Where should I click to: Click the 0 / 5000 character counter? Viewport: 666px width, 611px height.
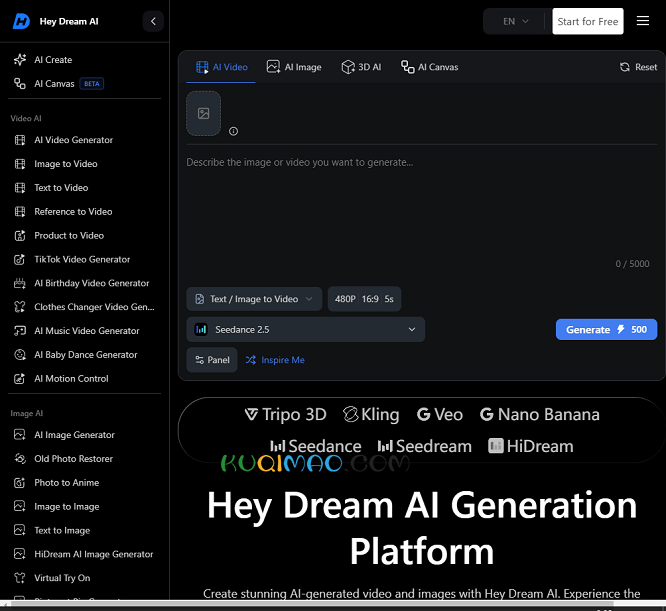pyautogui.click(x=632, y=264)
